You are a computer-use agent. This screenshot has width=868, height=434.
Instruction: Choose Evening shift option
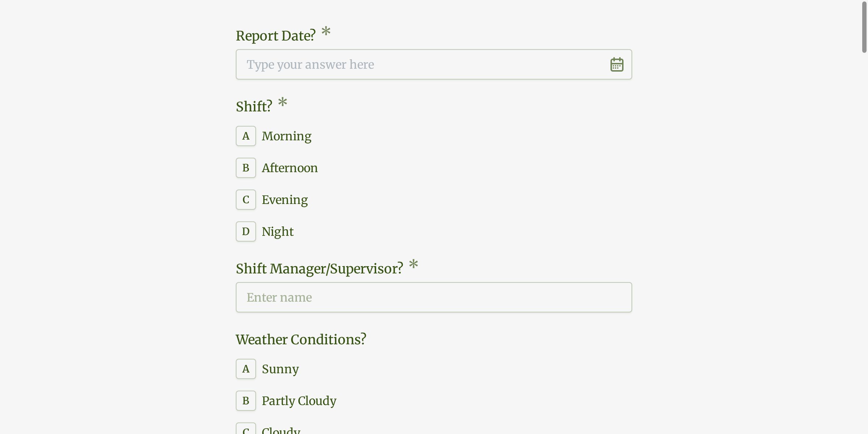285,199
